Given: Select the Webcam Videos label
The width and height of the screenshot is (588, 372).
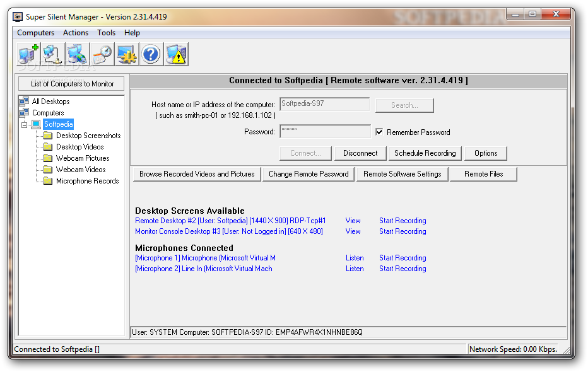Looking at the screenshot, I should tap(81, 170).
